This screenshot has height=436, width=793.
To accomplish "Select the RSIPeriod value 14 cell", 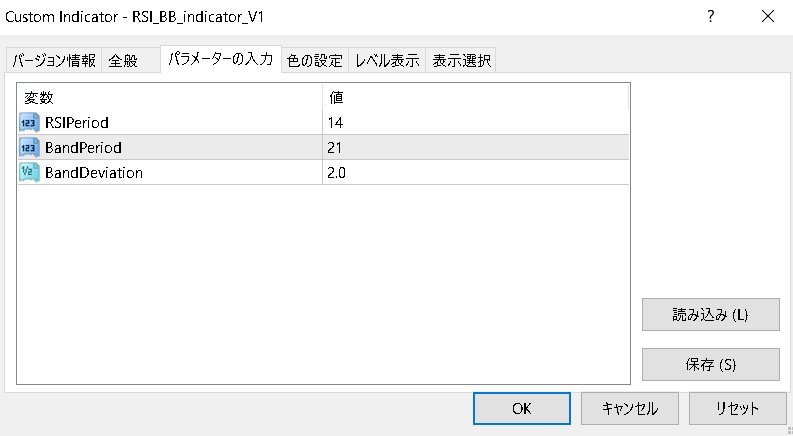I will click(475, 123).
